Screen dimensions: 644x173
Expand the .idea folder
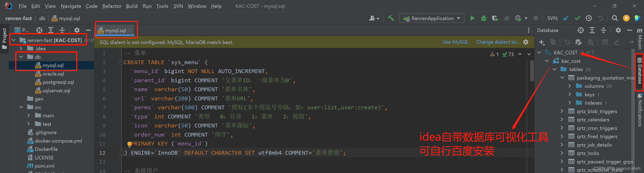point(21,49)
